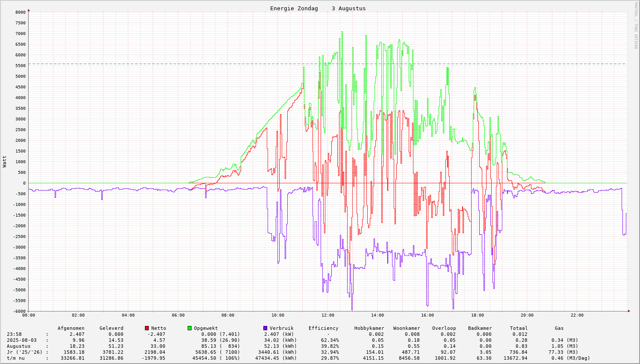Click the Hobbykamer column header
This screenshot has width=640, height=364.
369,328
